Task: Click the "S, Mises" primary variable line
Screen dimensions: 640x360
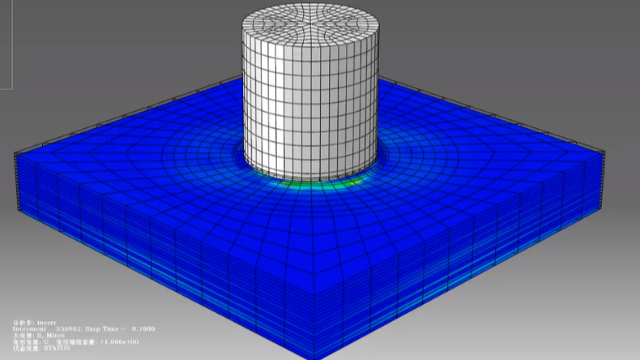Action: coord(39,336)
